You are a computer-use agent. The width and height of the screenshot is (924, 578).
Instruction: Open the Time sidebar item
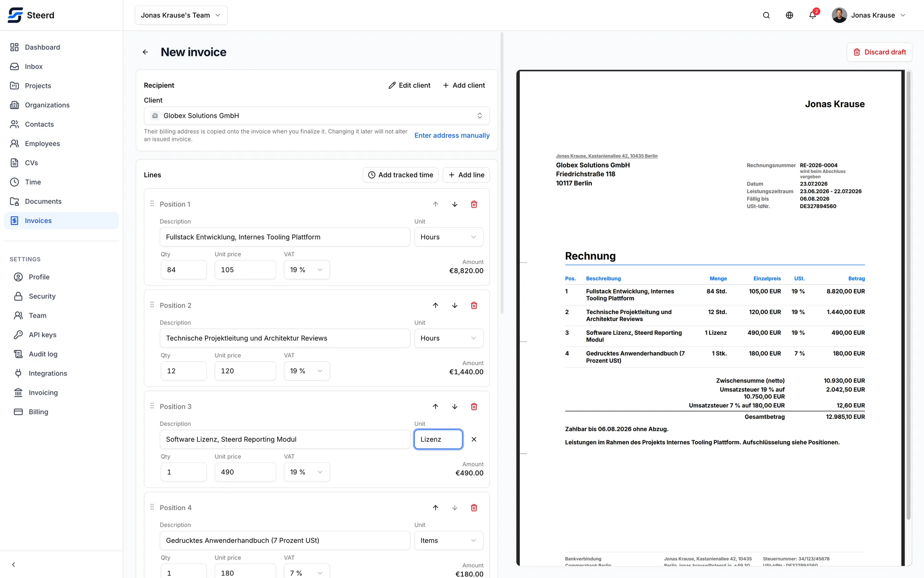[61, 182]
